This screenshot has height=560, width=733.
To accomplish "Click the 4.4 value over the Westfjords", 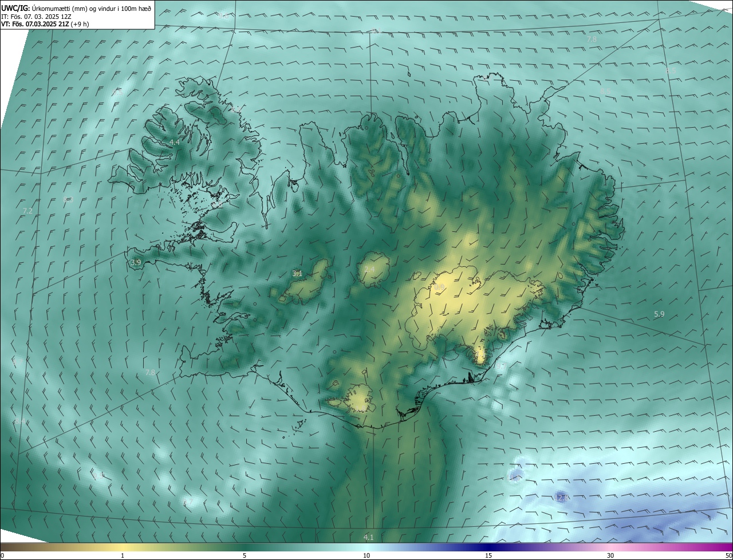I will 175,142.
